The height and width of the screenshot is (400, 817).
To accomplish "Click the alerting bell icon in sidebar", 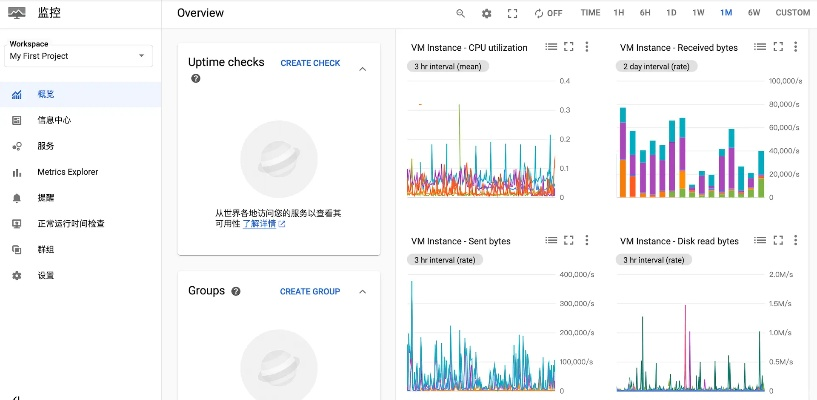I will click(x=17, y=198).
